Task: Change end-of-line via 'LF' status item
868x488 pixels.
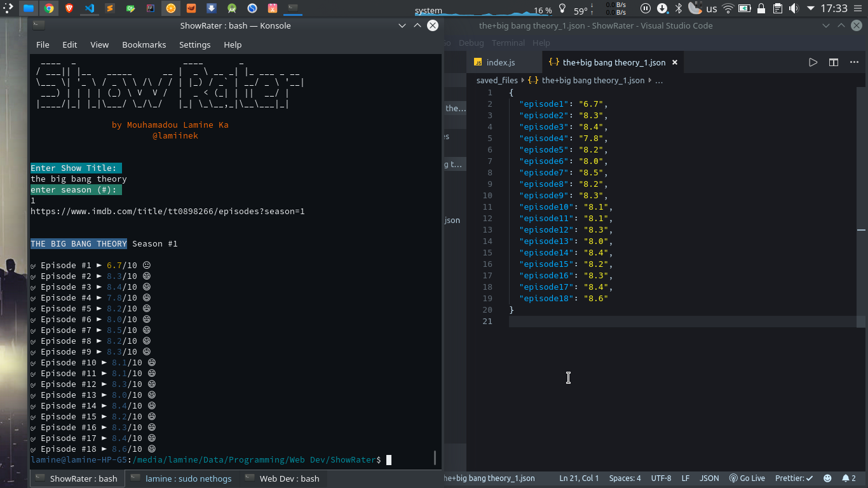Action: pyautogui.click(x=686, y=478)
